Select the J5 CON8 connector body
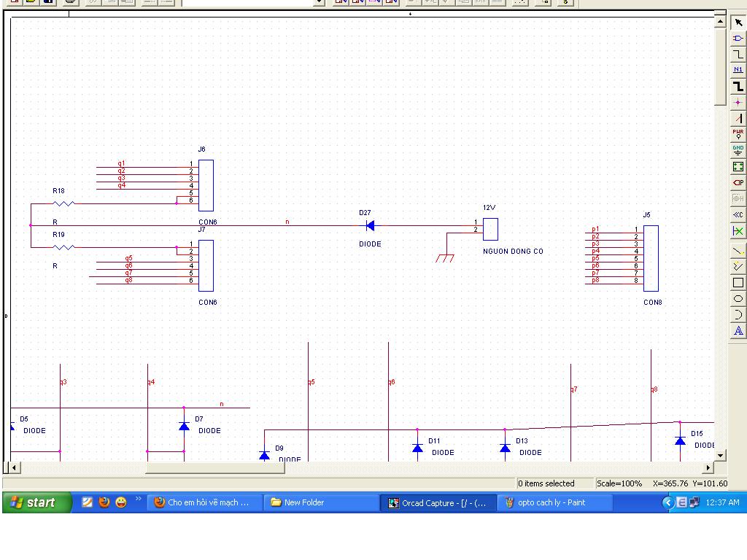This screenshot has height=560, width=747. [x=651, y=258]
